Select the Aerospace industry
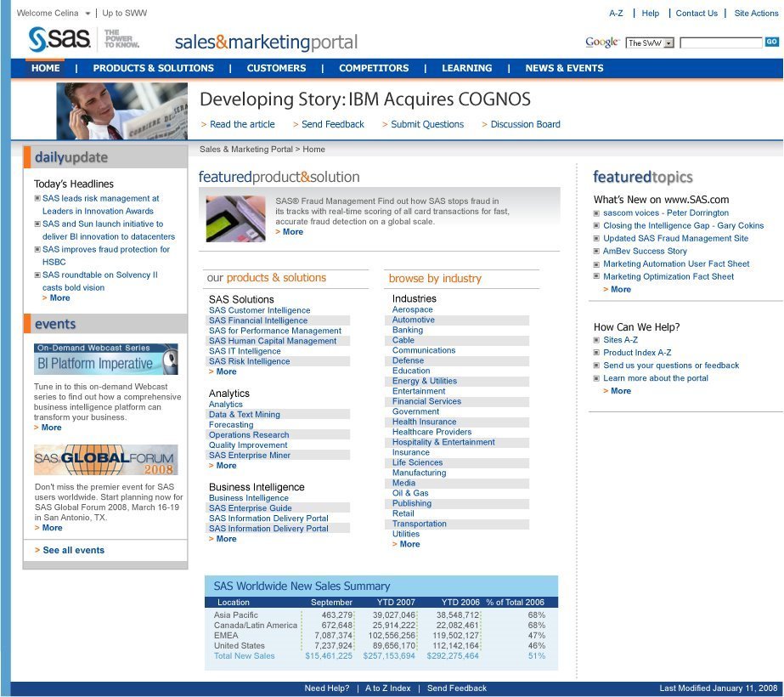This screenshot has height=697, width=784. tap(413, 309)
